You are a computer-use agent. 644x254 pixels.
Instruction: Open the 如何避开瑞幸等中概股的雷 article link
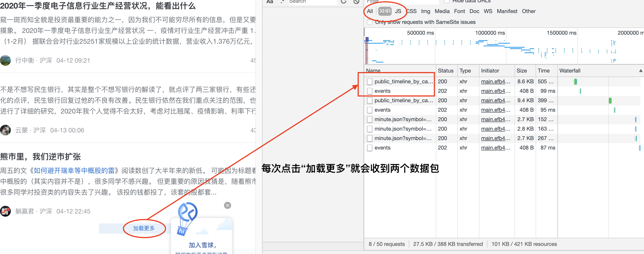click(x=74, y=171)
